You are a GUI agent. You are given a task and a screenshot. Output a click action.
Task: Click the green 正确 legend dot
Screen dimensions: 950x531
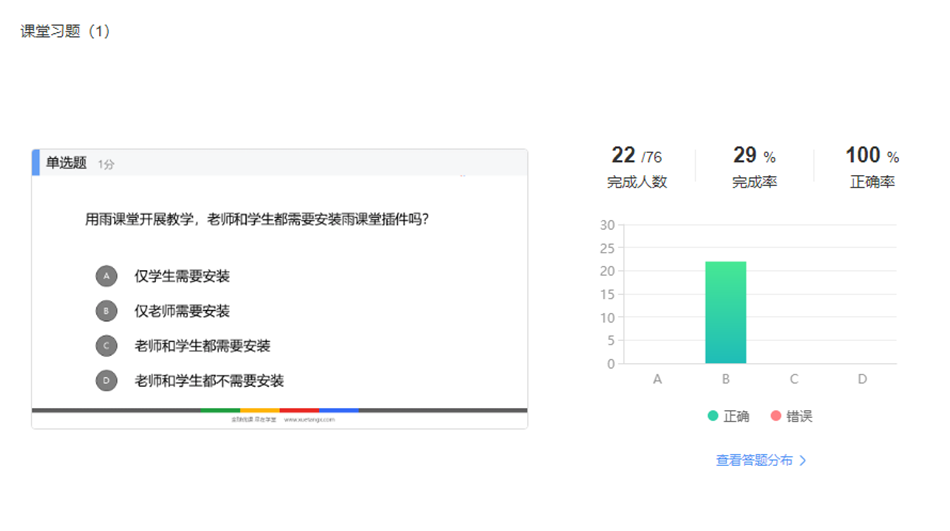point(713,416)
